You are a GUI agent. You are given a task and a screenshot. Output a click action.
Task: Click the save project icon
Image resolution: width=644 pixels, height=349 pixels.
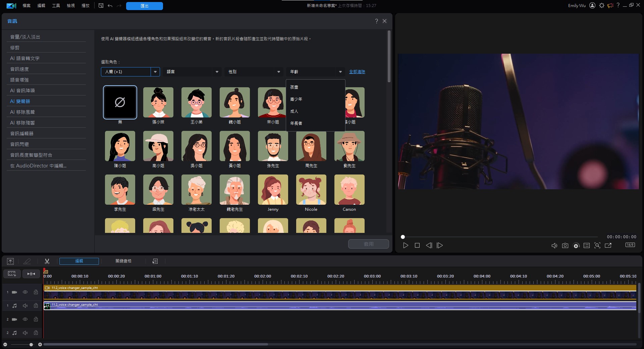coord(101,6)
